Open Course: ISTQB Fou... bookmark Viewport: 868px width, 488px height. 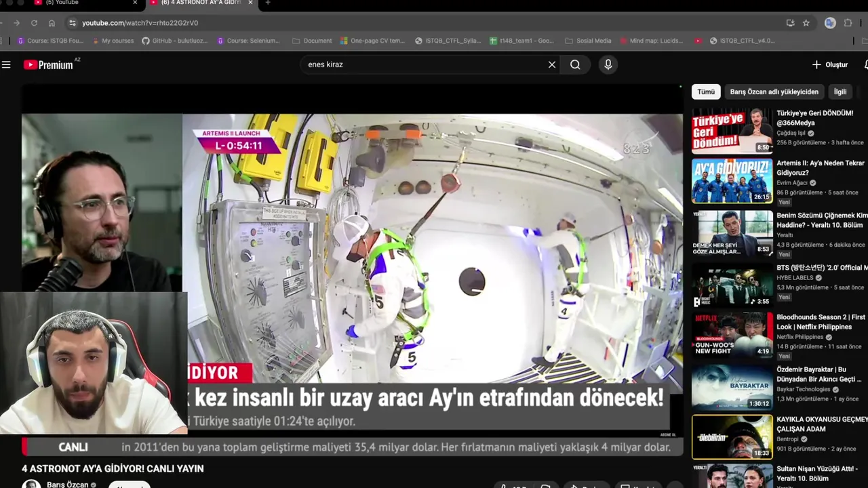pyautogui.click(x=51, y=41)
